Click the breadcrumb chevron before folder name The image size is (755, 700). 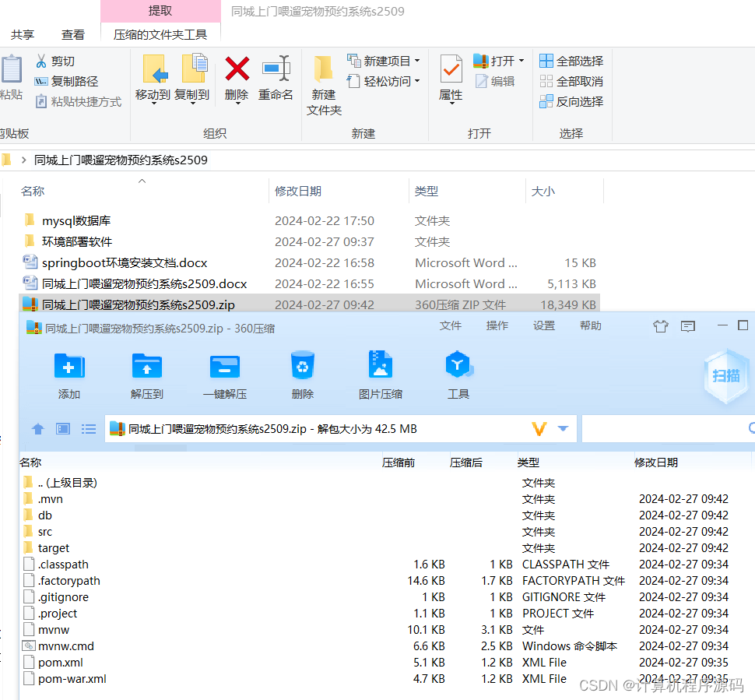(x=23, y=160)
